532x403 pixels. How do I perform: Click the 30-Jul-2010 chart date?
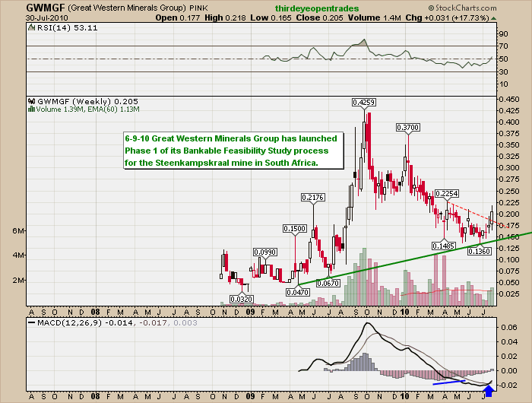pyautogui.click(x=47, y=18)
